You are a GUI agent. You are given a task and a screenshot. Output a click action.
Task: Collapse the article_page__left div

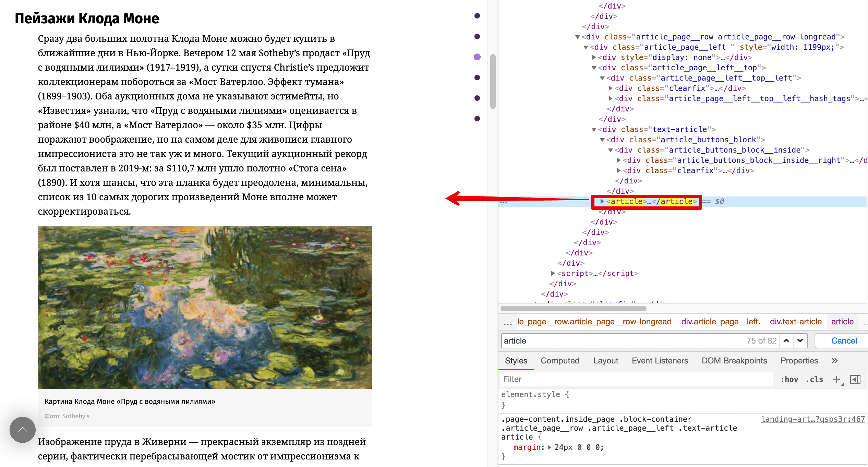(x=586, y=47)
